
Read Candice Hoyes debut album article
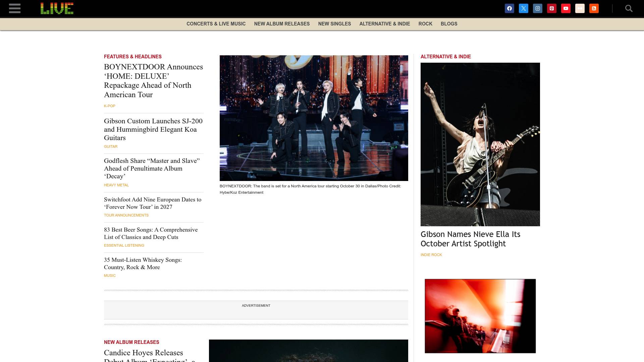(x=150, y=355)
